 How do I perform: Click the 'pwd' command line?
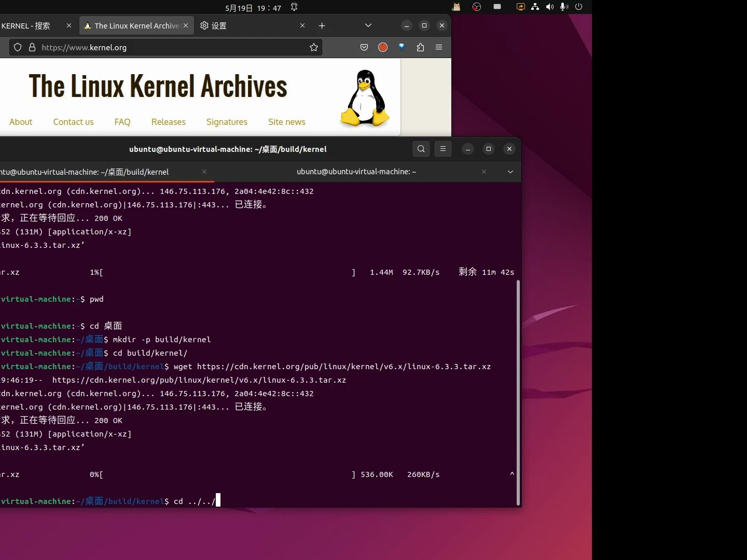click(x=52, y=299)
